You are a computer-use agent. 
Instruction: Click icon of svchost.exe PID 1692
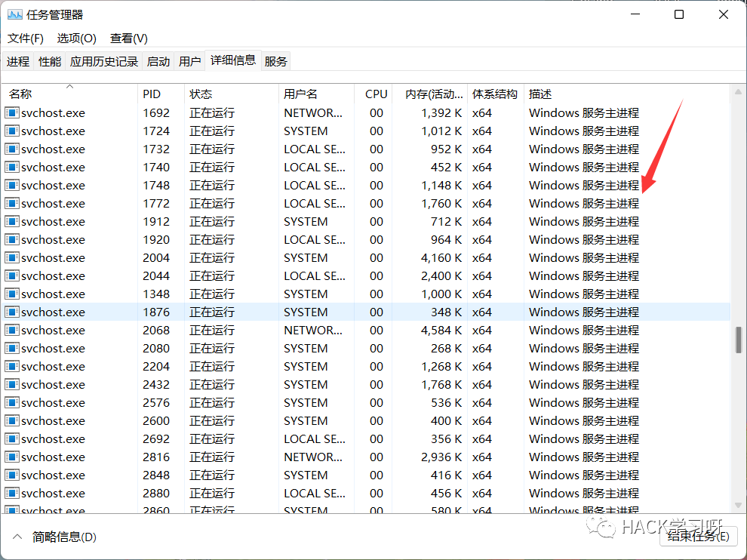(12, 113)
